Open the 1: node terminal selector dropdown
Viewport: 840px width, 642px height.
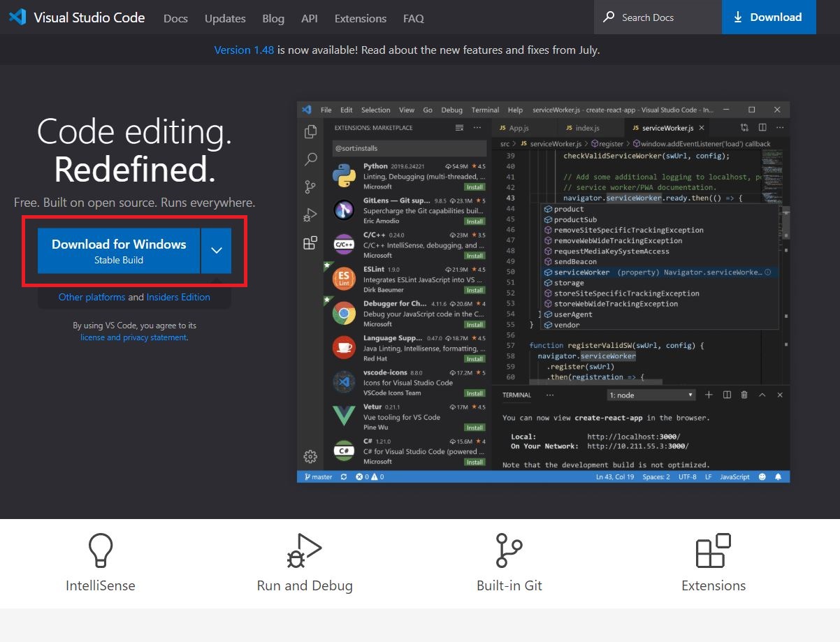click(651, 395)
